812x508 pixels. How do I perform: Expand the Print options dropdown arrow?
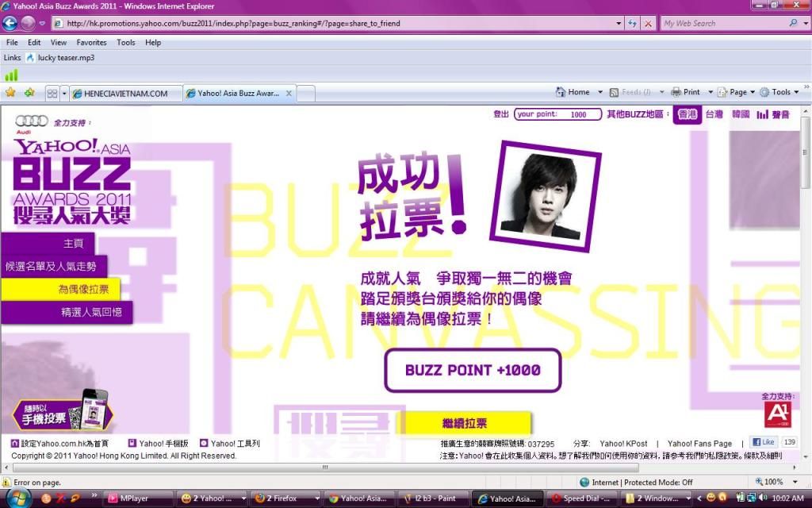(710, 92)
